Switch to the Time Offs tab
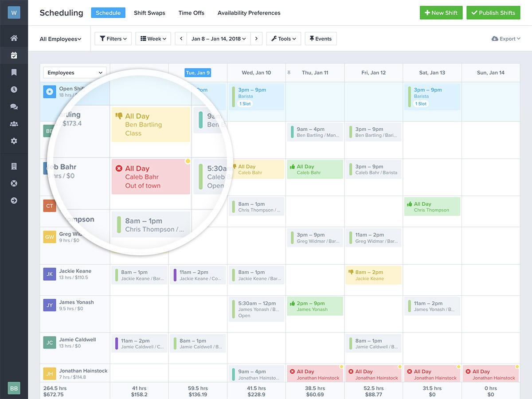Screen dimensions: 532x399 pos(192,13)
